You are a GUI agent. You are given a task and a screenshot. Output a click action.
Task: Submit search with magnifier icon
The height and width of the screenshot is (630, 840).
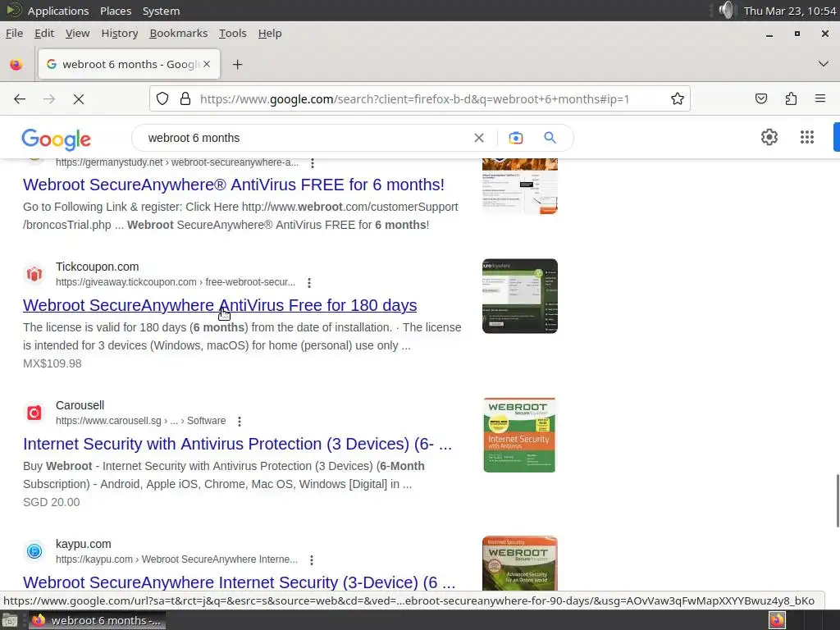point(550,138)
